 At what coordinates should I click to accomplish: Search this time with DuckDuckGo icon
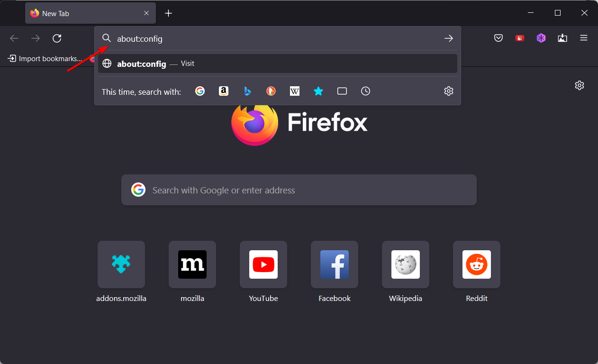pyautogui.click(x=271, y=91)
